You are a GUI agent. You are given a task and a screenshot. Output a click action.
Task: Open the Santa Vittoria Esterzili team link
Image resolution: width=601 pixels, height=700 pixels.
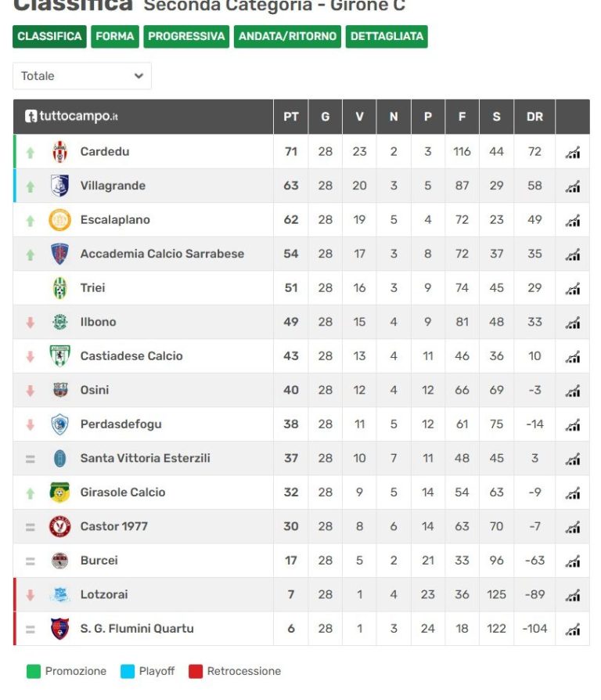click(x=145, y=458)
